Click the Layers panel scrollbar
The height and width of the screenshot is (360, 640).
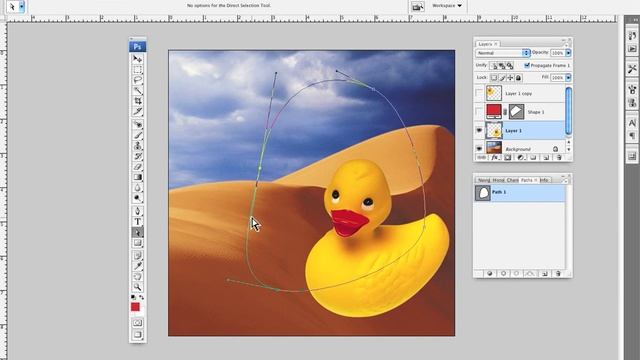point(568,110)
